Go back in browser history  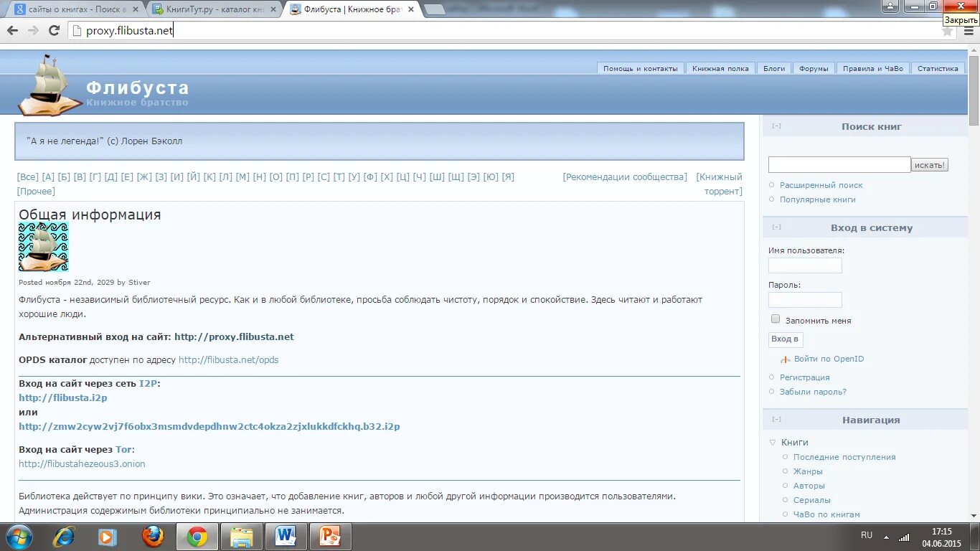[12, 30]
